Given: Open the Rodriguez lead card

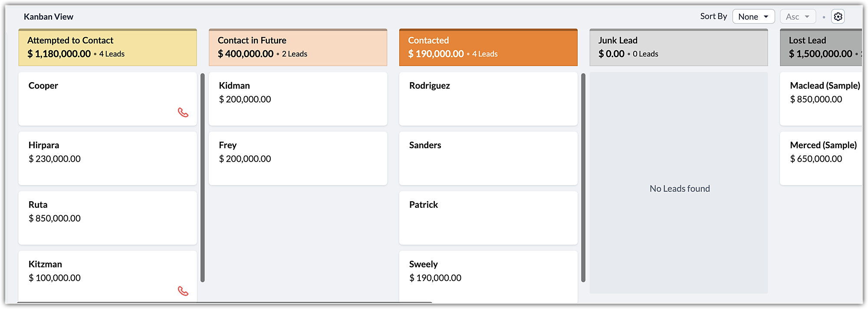Looking at the screenshot, I should click(x=488, y=99).
